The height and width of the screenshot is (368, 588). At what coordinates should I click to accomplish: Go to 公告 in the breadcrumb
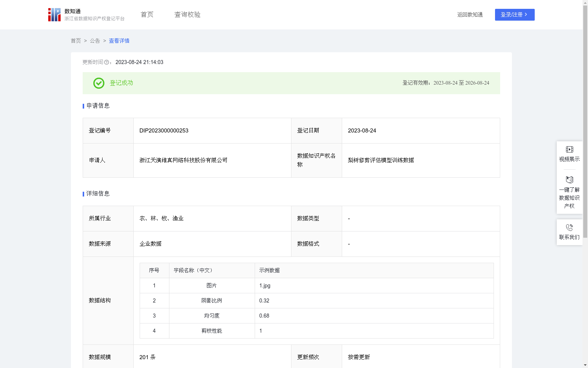[95, 41]
